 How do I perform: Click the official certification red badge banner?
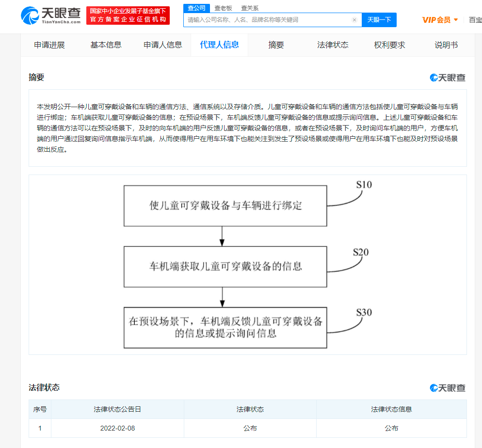(x=128, y=15)
